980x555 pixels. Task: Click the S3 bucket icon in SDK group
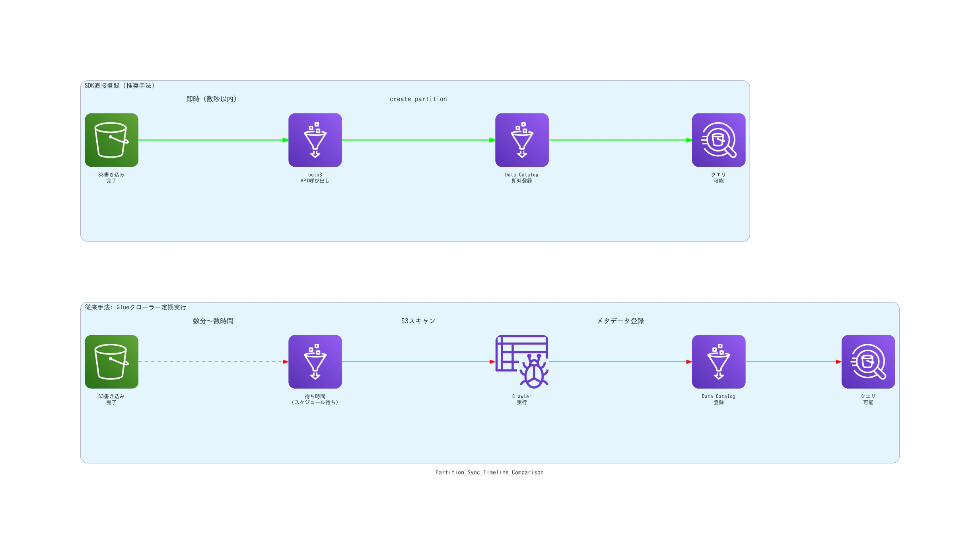click(111, 140)
